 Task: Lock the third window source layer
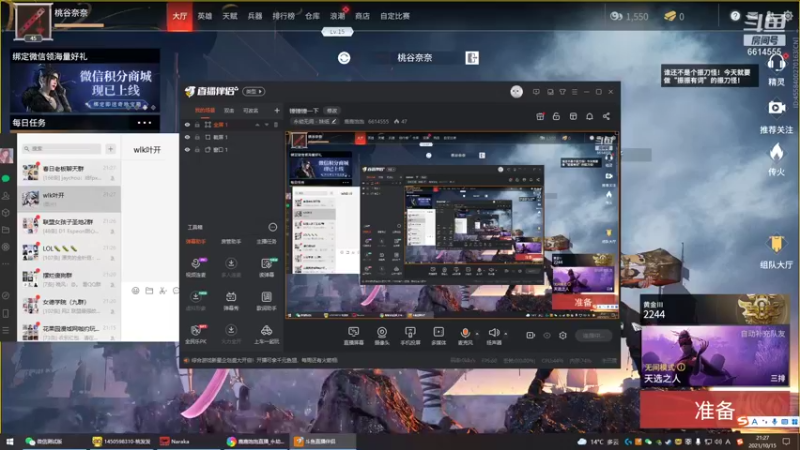[x=197, y=149]
